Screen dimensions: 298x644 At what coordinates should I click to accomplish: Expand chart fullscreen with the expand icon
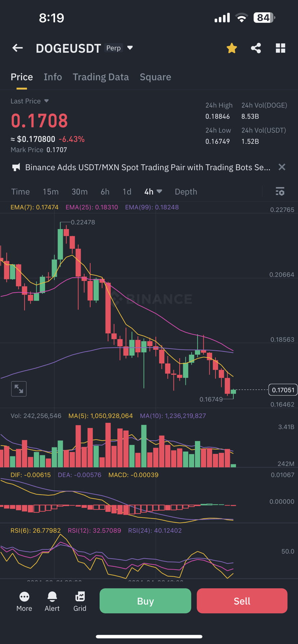(x=19, y=388)
